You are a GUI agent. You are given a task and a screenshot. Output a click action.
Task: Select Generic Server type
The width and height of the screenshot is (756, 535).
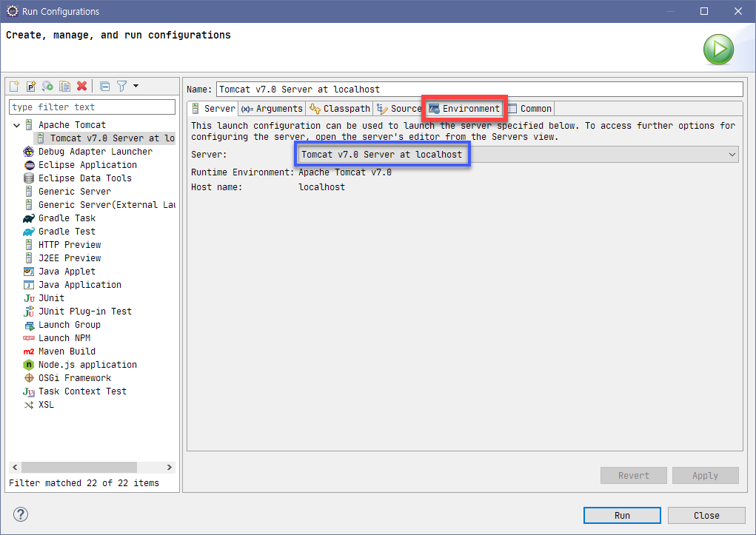point(74,192)
